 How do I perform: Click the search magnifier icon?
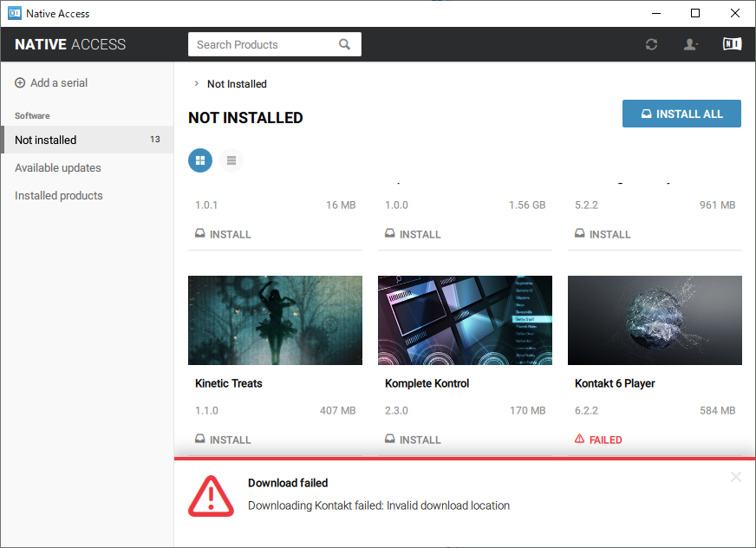(x=344, y=44)
